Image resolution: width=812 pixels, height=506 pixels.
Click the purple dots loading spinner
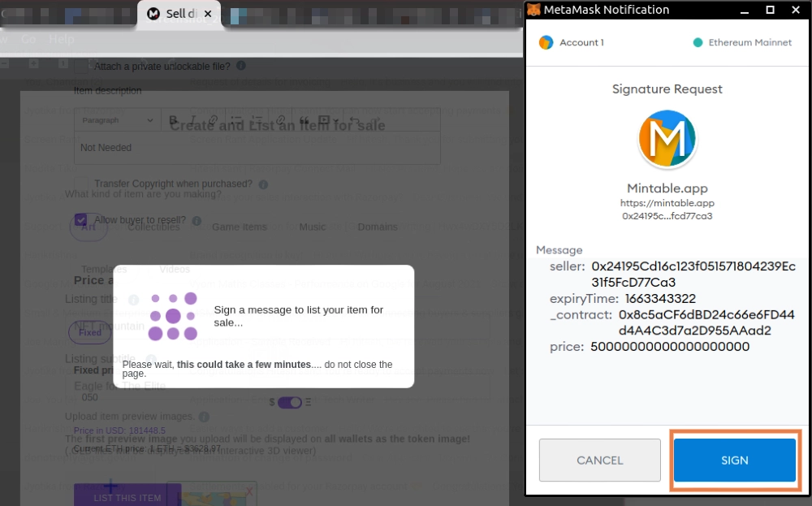[x=173, y=316]
